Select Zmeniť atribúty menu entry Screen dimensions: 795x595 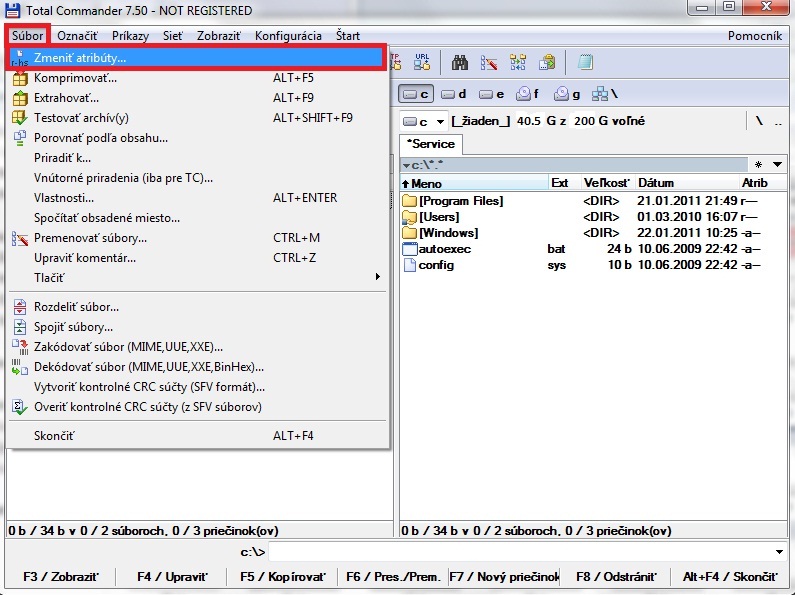[197, 57]
